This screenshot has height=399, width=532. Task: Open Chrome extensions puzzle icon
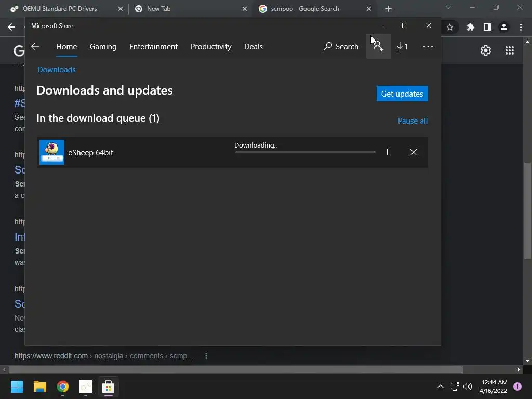click(470, 27)
